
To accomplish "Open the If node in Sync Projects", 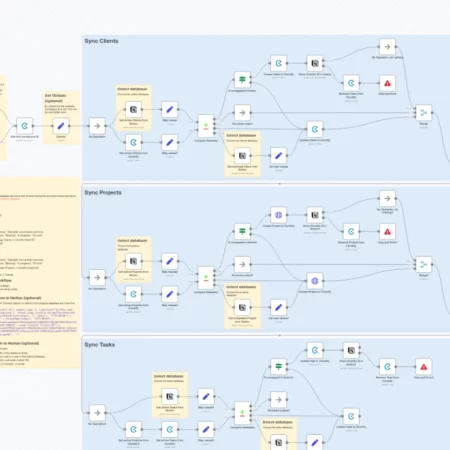I will [242, 231].
